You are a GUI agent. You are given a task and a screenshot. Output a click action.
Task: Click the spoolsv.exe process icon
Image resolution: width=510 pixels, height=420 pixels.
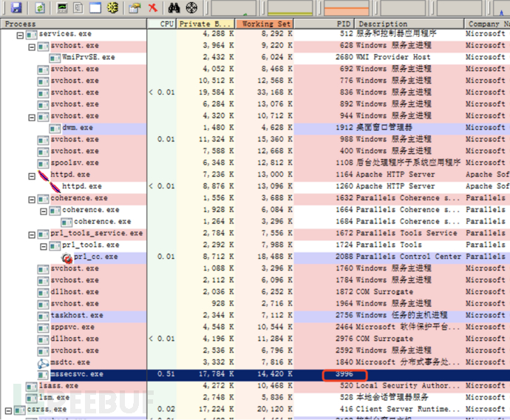[43, 163]
